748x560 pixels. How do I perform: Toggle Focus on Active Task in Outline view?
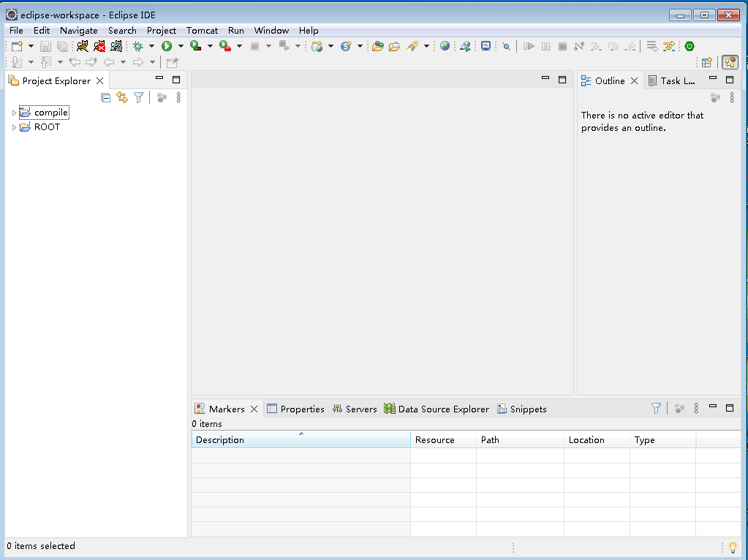pyautogui.click(x=716, y=98)
